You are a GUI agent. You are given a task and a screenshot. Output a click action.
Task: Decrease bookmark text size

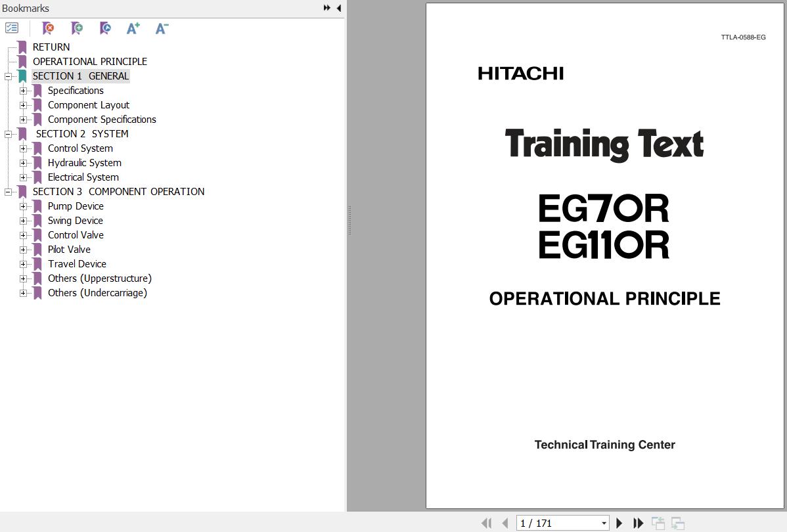(x=162, y=28)
